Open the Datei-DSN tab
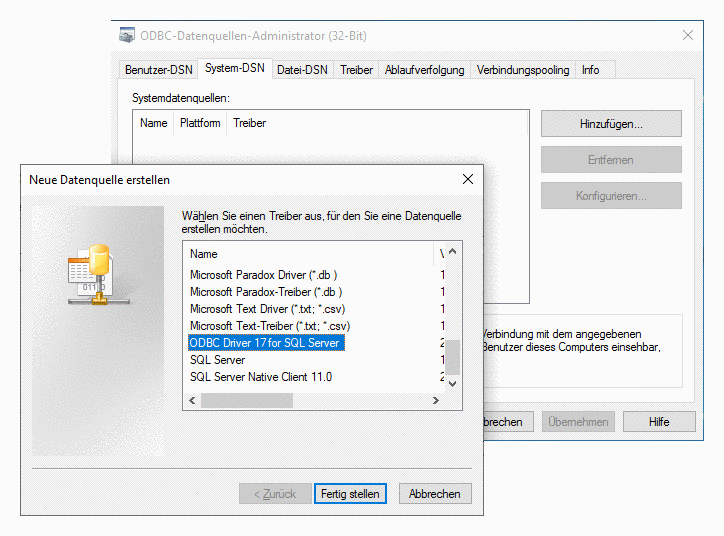The width and height of the screenshot is (724, 536). coord(302,70)
